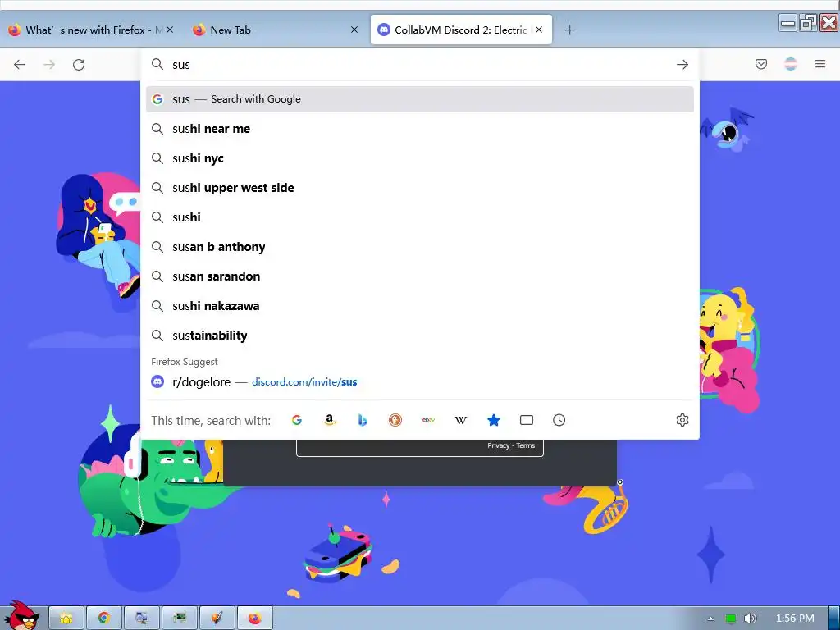This screenshot has width=840, height=630.
Task: Search open tabs using the tab icon
Action: [x=527, y=420]
